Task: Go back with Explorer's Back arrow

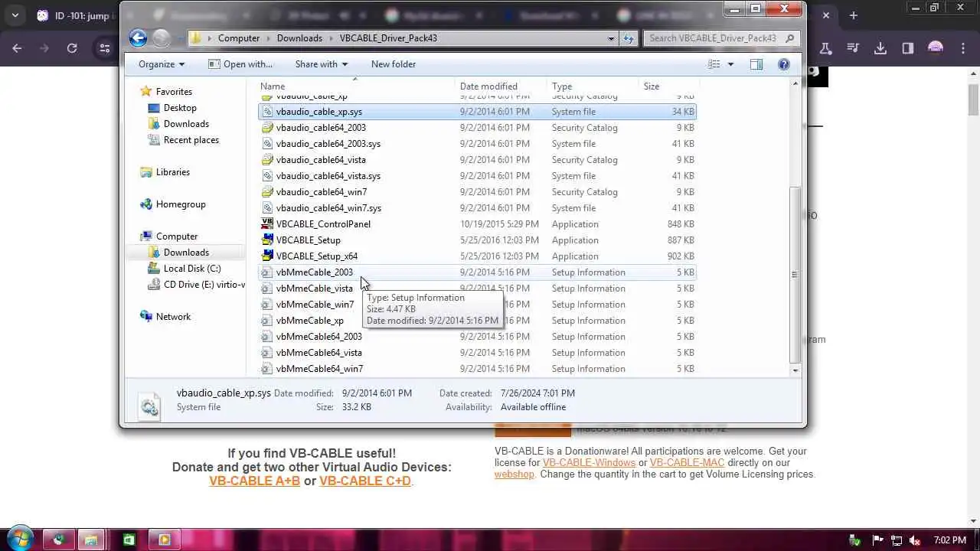Action: (x=138, y=37)
